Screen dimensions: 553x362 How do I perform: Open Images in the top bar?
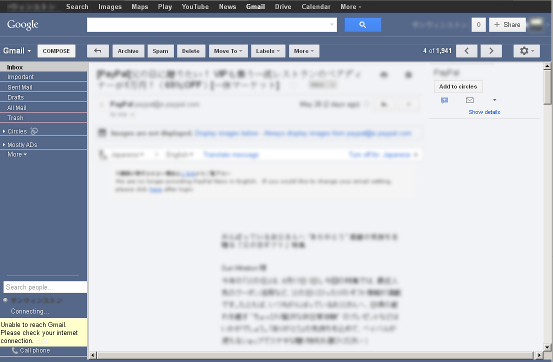110,7
